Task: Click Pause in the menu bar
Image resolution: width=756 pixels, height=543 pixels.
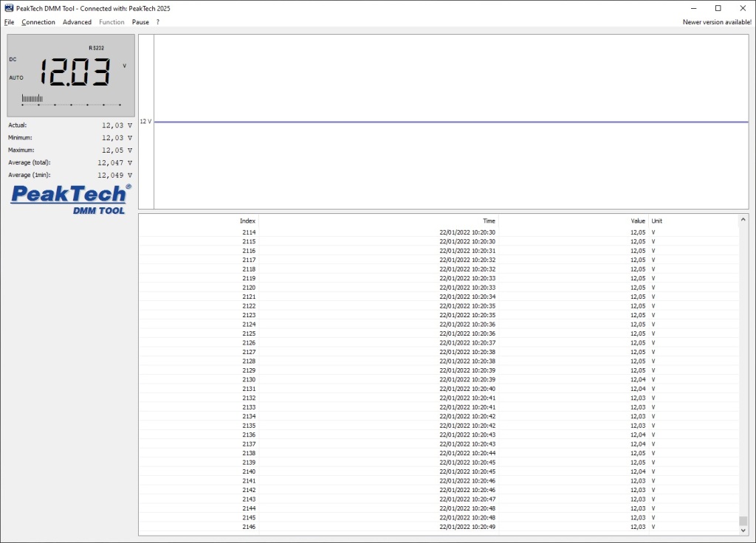Action: point(140,22)
